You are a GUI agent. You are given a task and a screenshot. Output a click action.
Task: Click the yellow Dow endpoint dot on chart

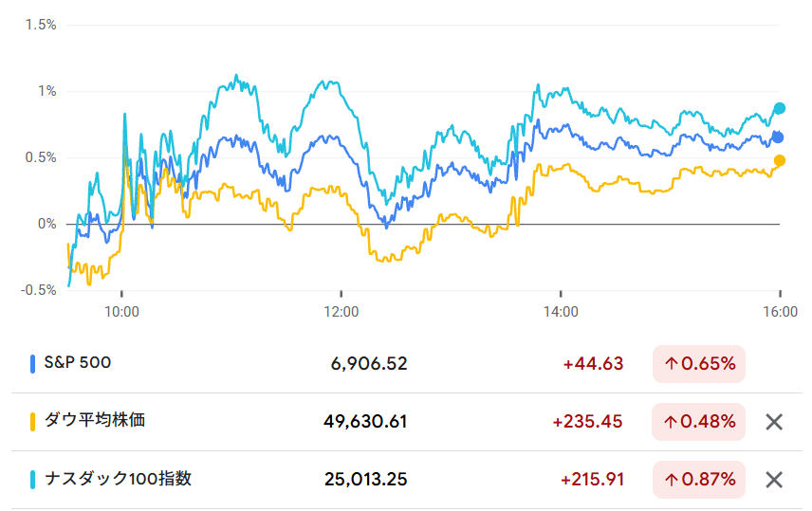[x=780, y=161]
